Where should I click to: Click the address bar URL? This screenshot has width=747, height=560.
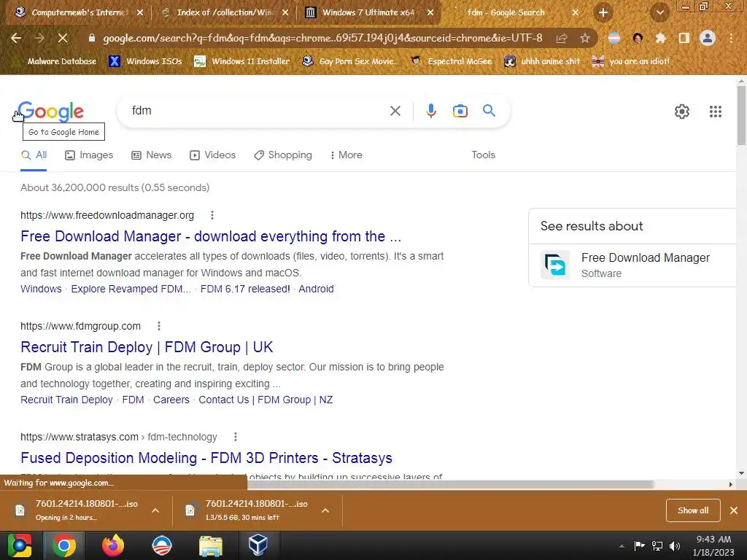click(x=322, y=38)
